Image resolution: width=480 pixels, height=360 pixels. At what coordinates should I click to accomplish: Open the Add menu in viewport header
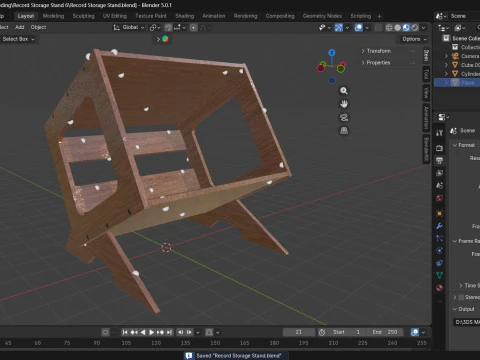(x=20, y=27)
